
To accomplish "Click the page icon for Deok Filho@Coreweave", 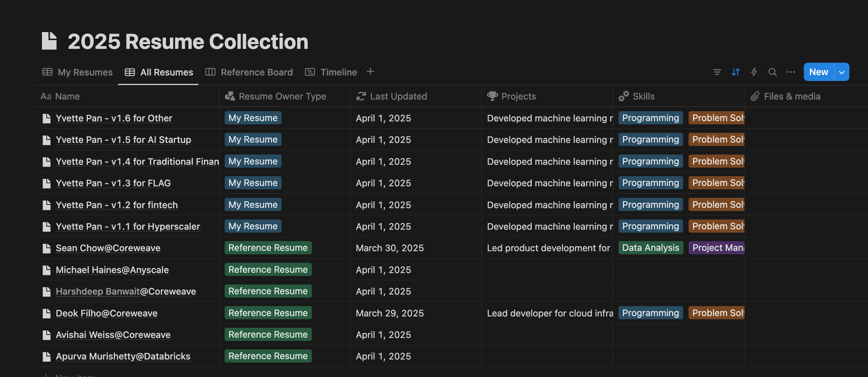I will (x=46, y=314).
